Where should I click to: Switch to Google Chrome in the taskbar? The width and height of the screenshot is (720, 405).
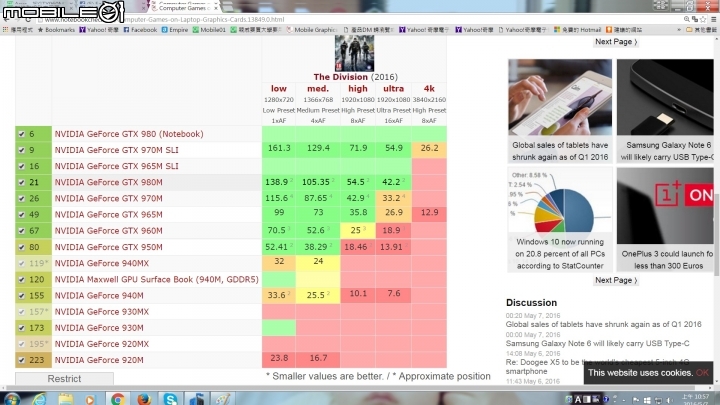118,399
